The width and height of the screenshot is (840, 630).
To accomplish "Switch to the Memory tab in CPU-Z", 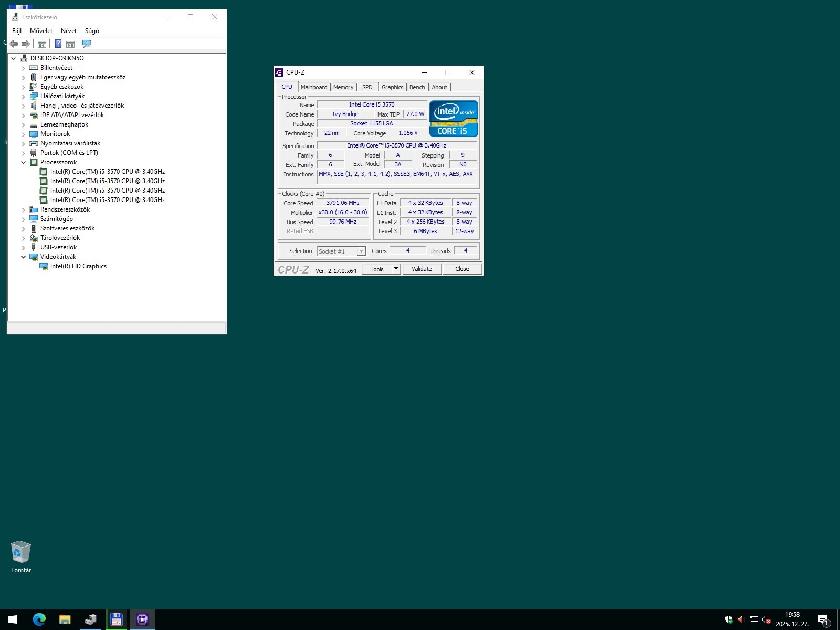I will click(x=343, y=87).
